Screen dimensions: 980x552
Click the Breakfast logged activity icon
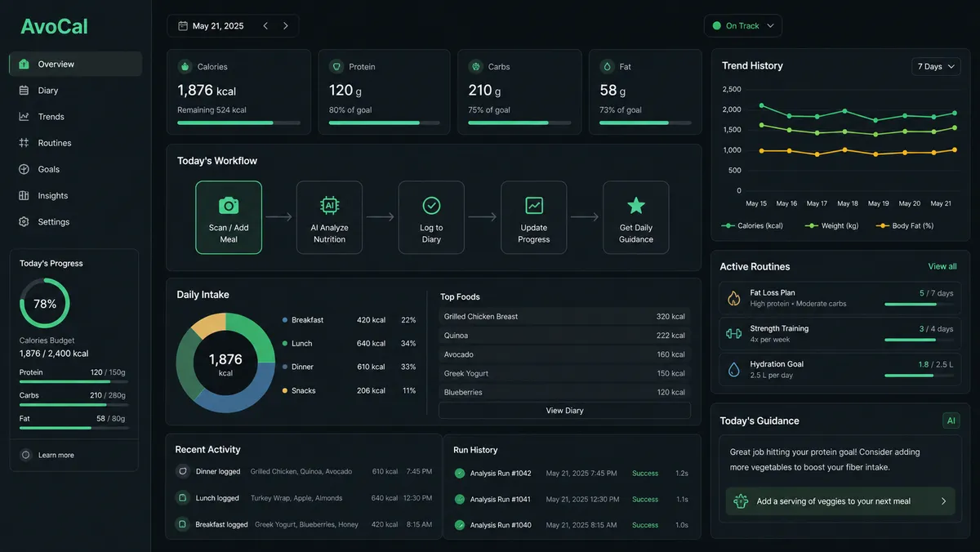pos(183,524)
